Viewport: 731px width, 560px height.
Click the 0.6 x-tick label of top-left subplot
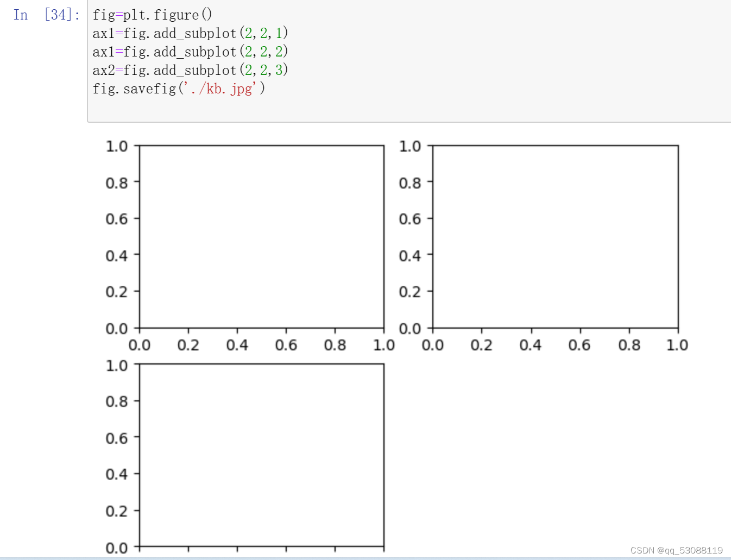[x=286, y=345]
